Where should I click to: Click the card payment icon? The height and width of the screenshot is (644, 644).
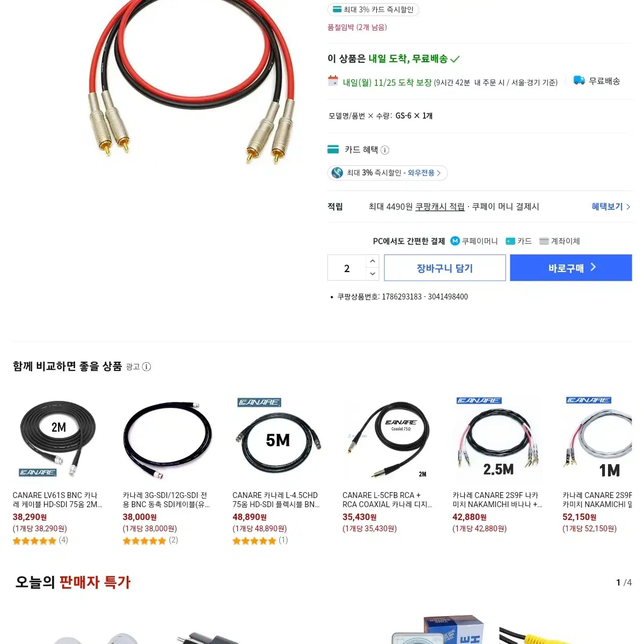(510, 241)
